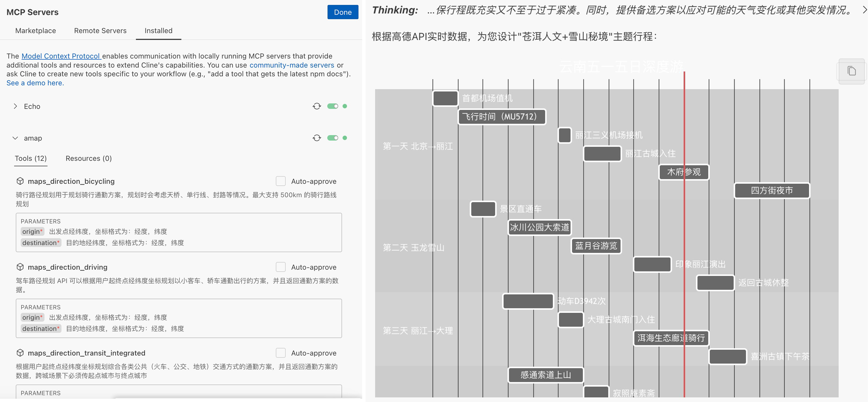
Task: Open the Model Context Protocol link
Action: (61, 56)
